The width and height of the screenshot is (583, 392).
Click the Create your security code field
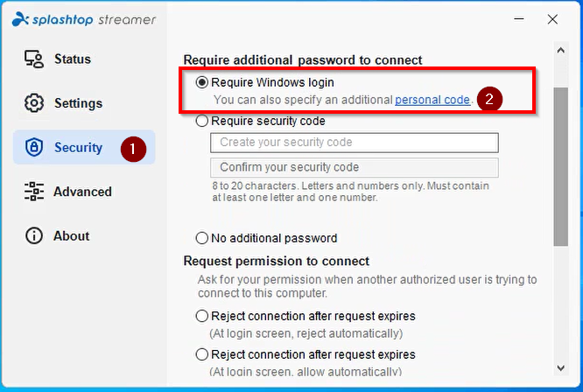point(355,143)
